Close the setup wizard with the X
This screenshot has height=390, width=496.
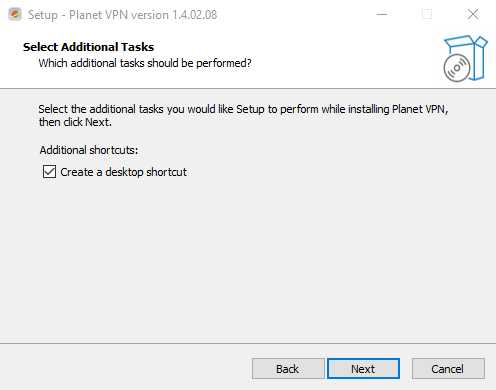[x=473, y=14]
